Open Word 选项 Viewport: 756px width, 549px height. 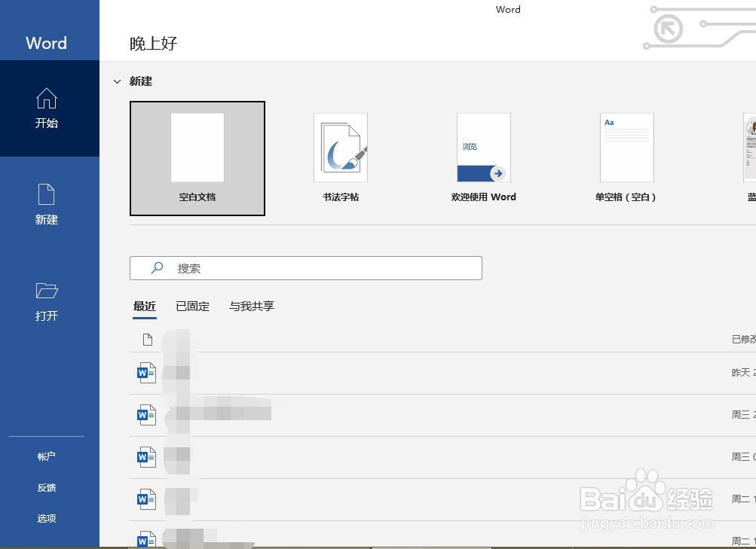(47, 518)
